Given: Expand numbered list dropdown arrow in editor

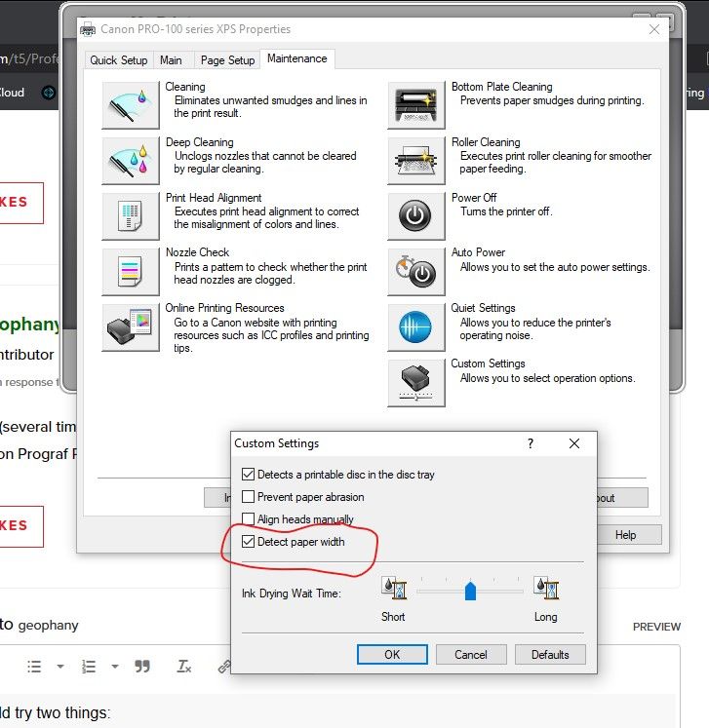Looking at the screenshot, I should coord(115,667).
